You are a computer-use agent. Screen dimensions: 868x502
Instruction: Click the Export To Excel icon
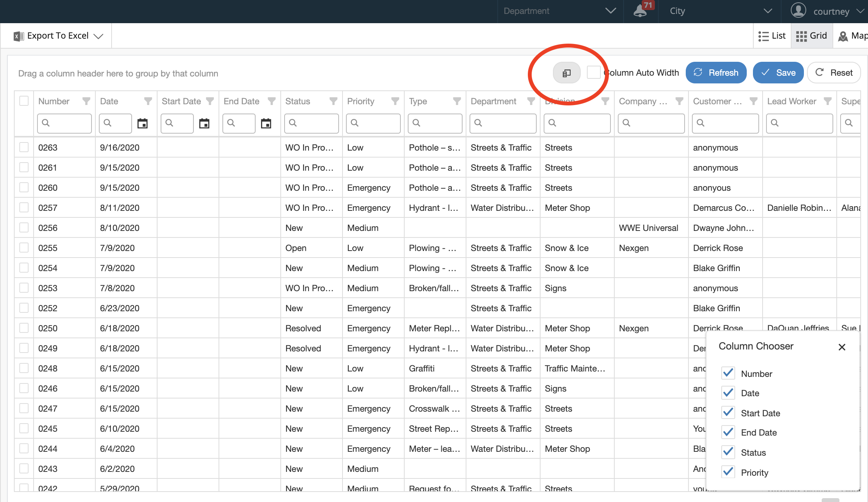tap(18, 36)
